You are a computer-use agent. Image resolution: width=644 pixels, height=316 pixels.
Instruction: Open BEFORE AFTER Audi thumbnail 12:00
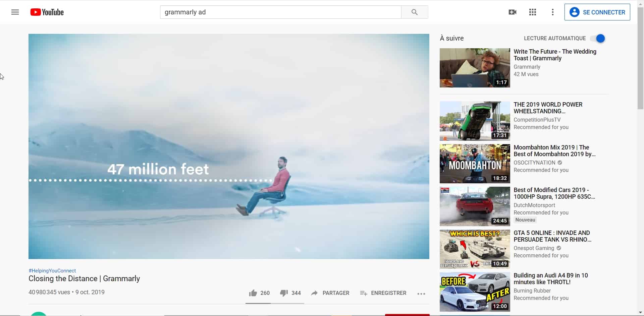(475, 292)
